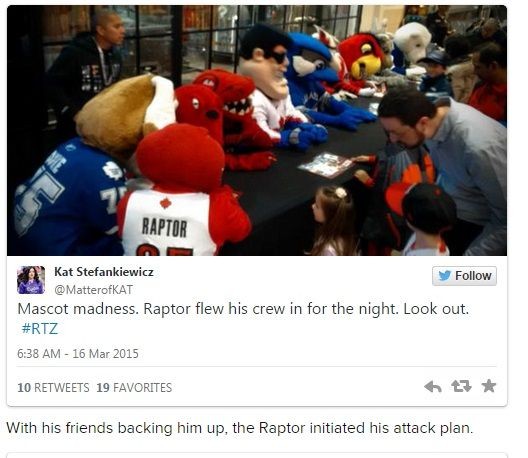Open the Kat Stefankiewicz name link

pos(104,272)
